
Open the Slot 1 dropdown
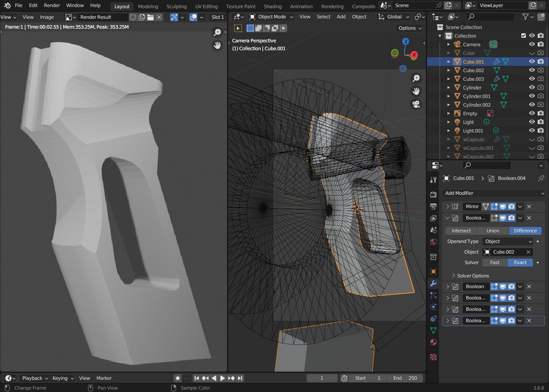[x=218, y=17]
